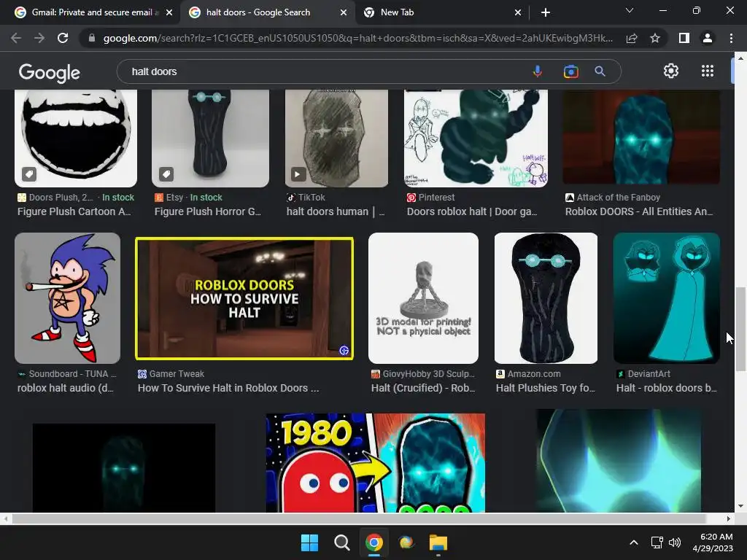Image resolution: width=747 pixels, height=560 pixels.
Task: Click the voice search microphone icon
Action: (x=537, y=71)
